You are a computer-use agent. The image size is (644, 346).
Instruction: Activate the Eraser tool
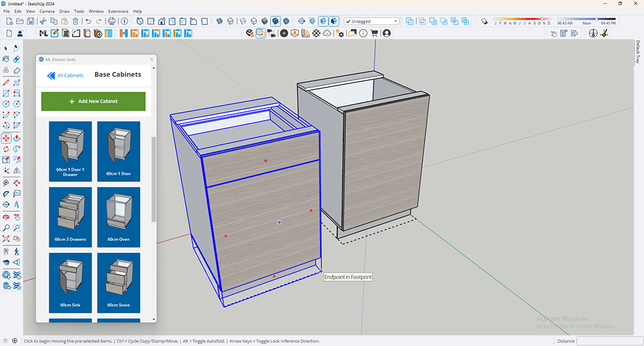tap(16, 59)
